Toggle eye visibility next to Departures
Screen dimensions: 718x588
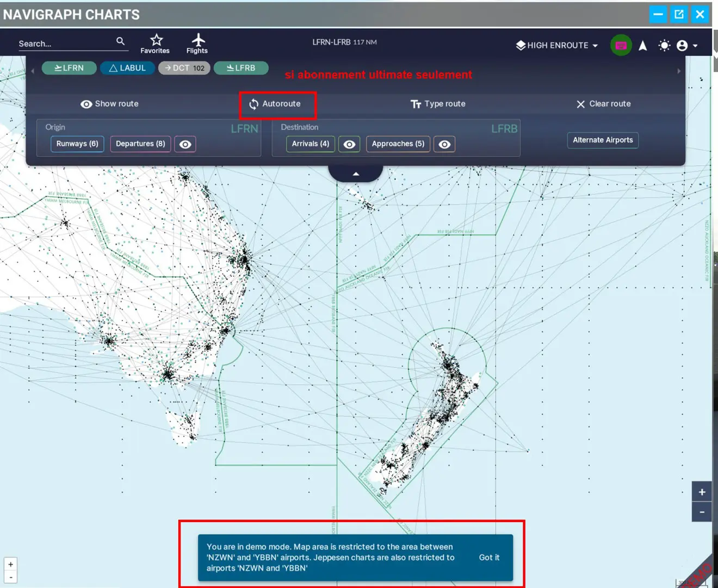point(185,144)
